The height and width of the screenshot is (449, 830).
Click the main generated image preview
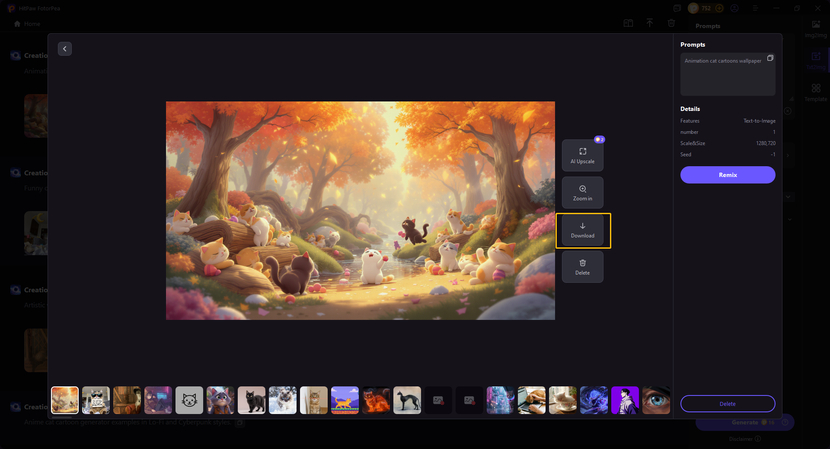point(360,210)
